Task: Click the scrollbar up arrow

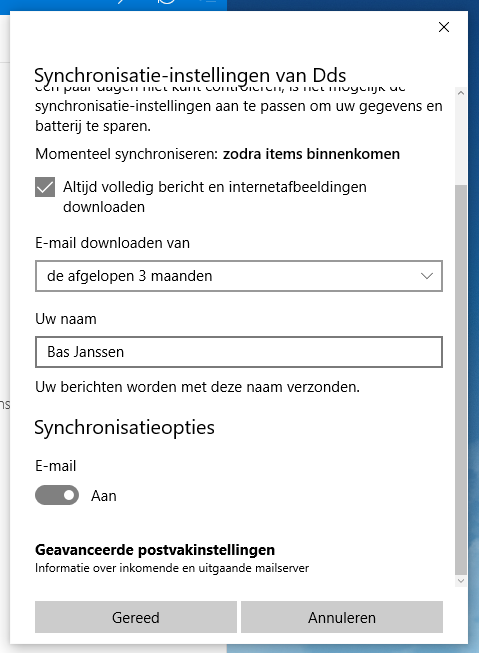Action: pyautogui.click(x=461, y=93)
